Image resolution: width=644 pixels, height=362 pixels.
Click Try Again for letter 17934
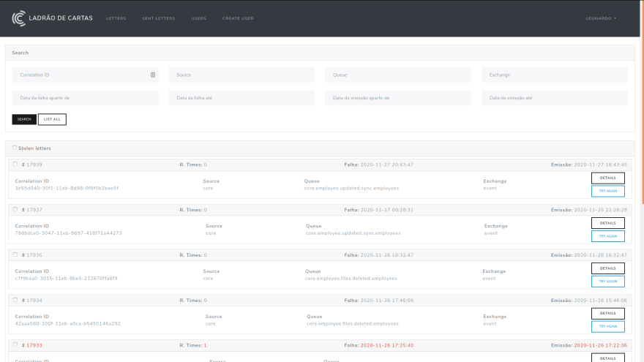click(608, 327)
